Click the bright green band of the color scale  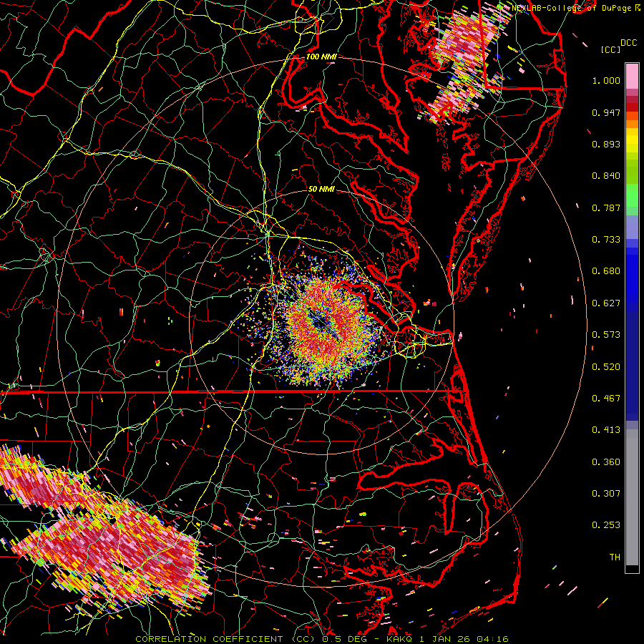[632, 195]
